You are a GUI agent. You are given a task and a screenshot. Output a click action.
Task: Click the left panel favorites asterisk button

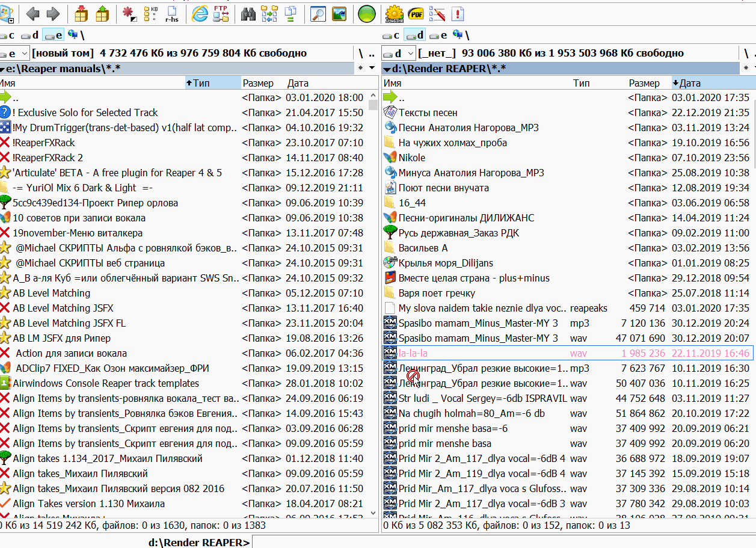pos(360,69)
